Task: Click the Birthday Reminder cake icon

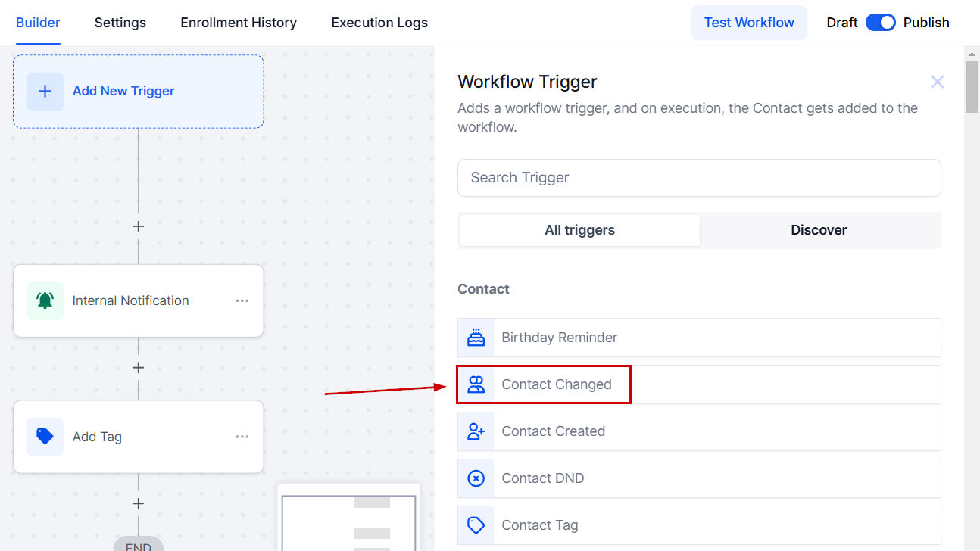Action: pyautogui.click(x=476, y=338)
